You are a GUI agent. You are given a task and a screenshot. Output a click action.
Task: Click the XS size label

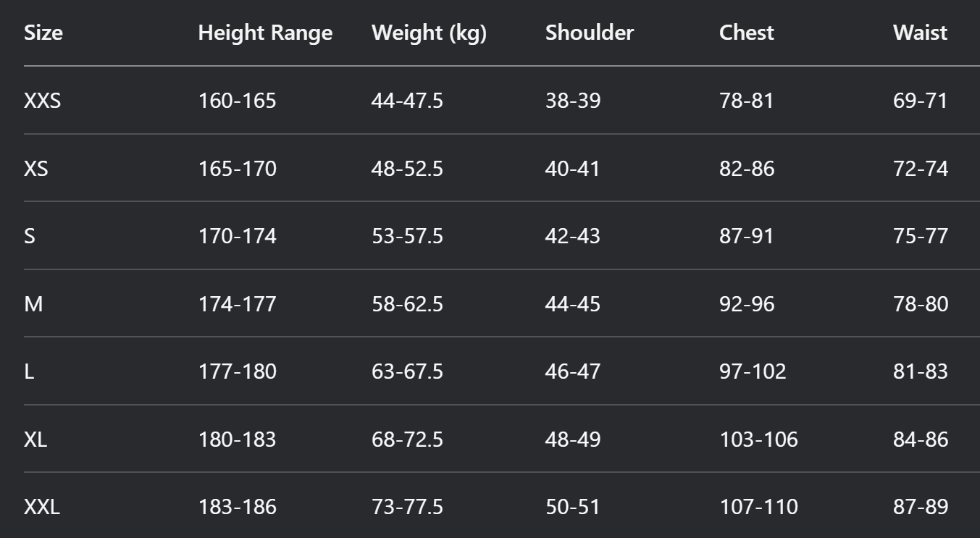[35, 169]
